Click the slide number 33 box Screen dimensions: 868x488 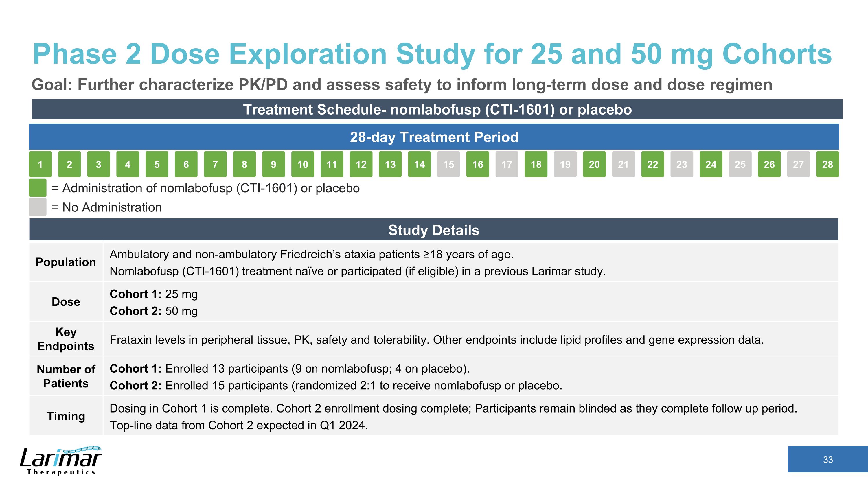(x=827, y=459)
